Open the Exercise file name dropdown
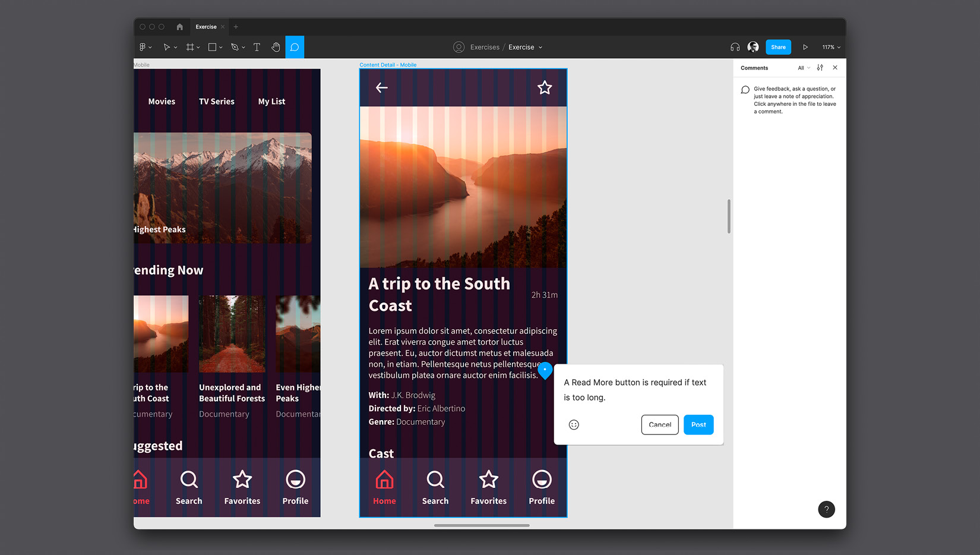 (525, 47)
